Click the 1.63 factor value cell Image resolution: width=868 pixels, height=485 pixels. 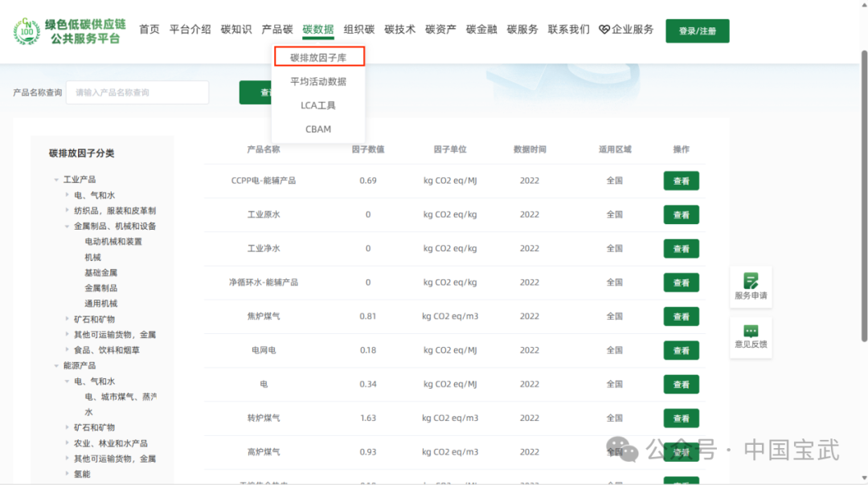pyautogui.click(x=368, y=418)
